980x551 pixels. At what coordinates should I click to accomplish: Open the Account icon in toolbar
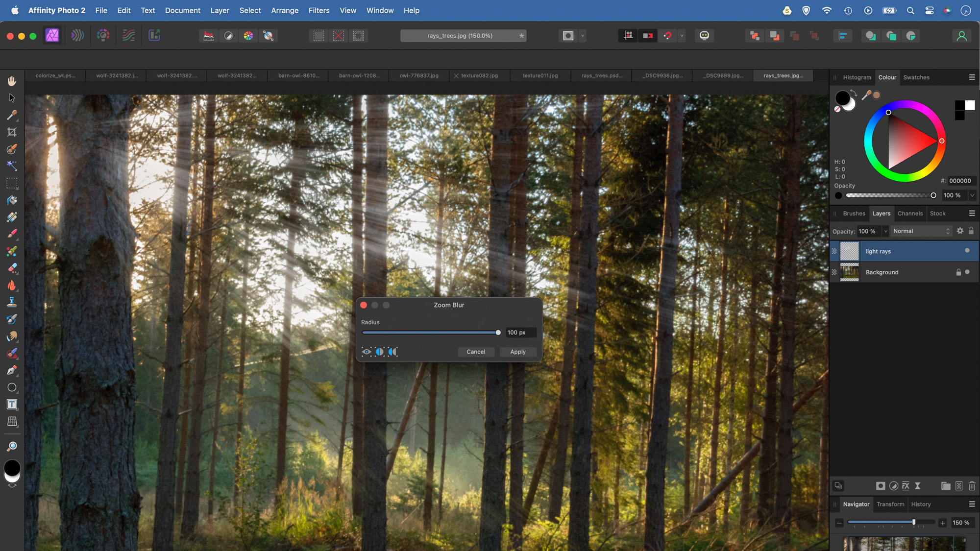point(961,36)
